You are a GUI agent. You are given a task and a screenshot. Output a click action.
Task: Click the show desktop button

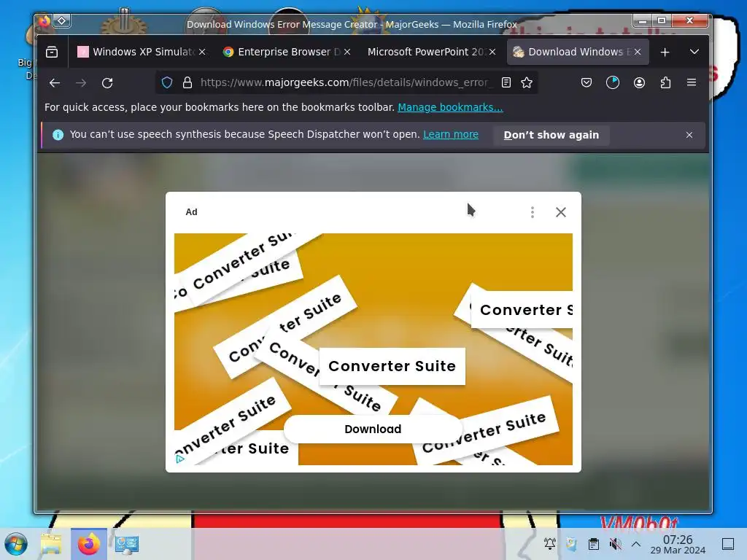pyautogui.click(x=728, y=544)
